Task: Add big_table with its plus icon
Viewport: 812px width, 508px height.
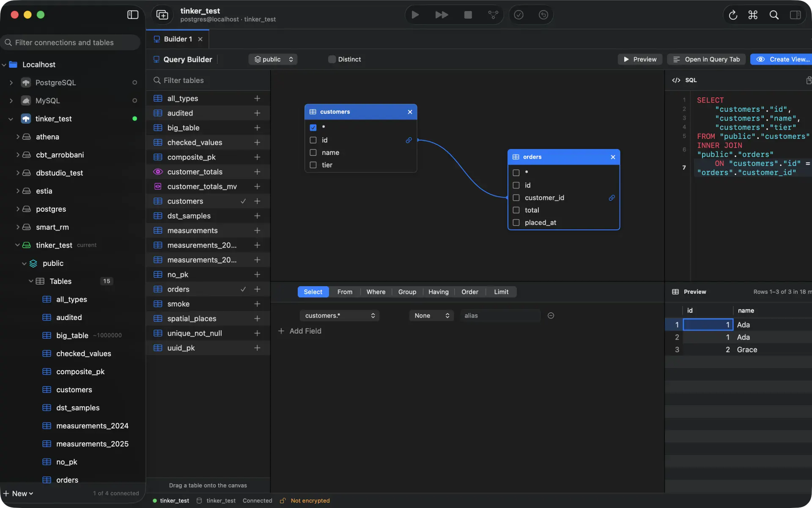Action: [x=257, y=127]
